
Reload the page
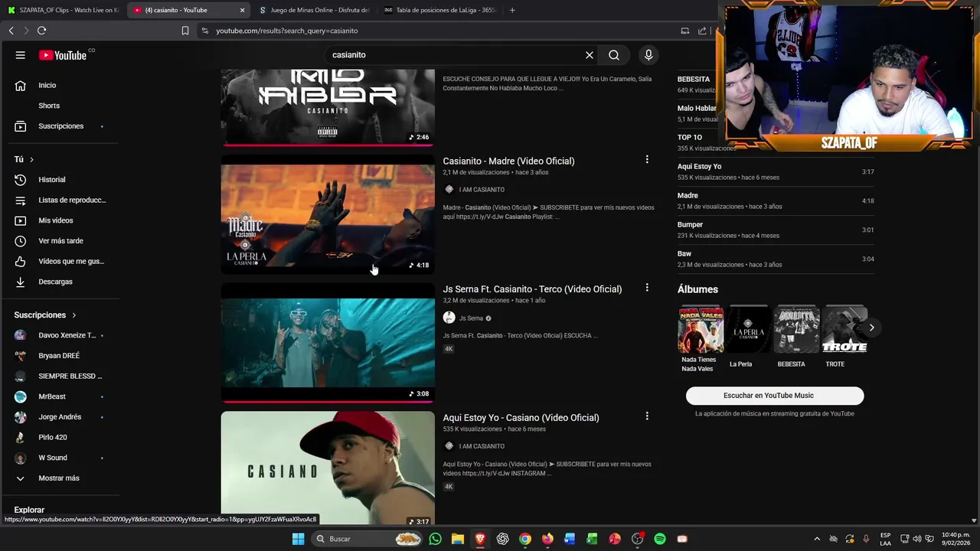pyautogui.click(x=41, y=31)
